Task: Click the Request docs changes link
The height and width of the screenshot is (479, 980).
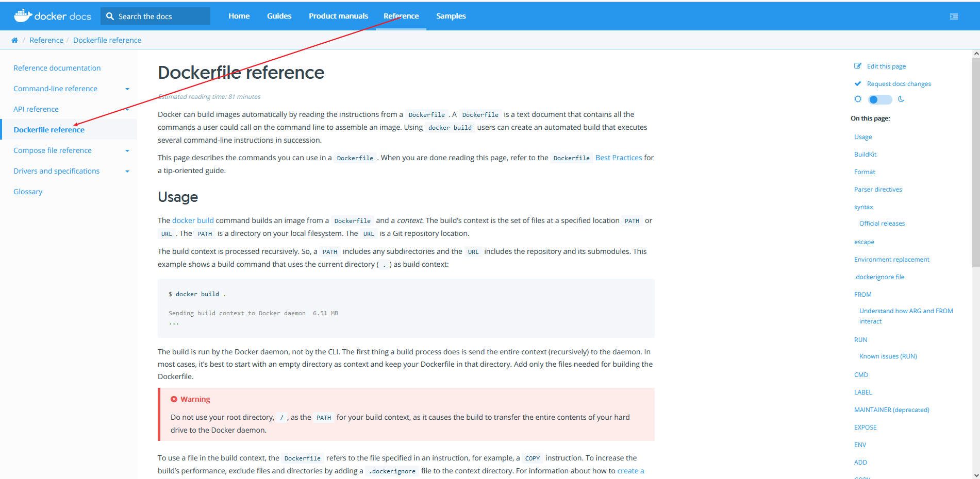Action: [899, 84]
